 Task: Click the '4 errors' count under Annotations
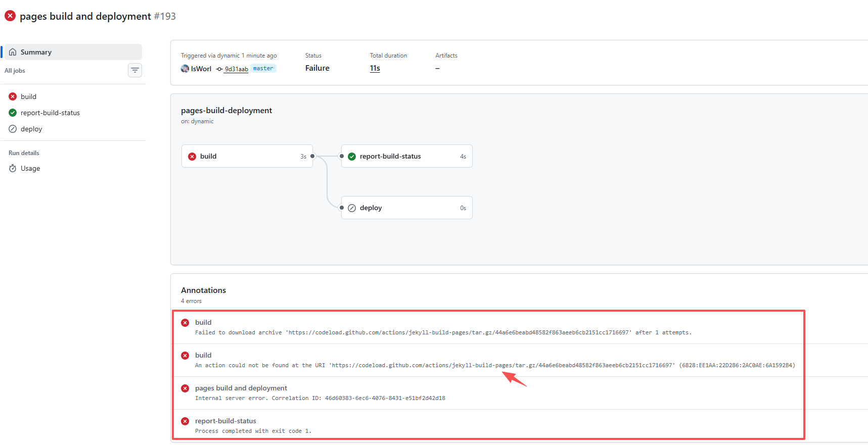(x=191, y=301)
